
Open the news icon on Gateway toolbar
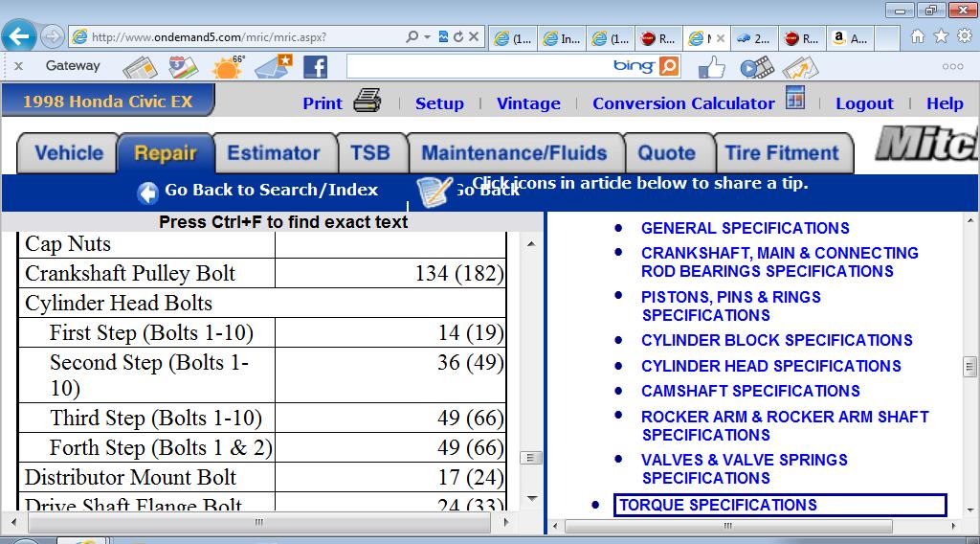coord(140,67)
